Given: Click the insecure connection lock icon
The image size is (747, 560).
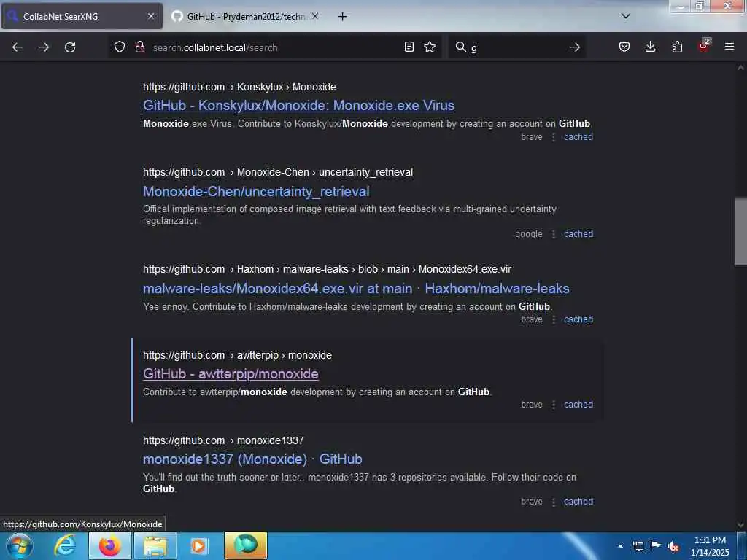Looking at the screenshot, I should pos(139,47).
